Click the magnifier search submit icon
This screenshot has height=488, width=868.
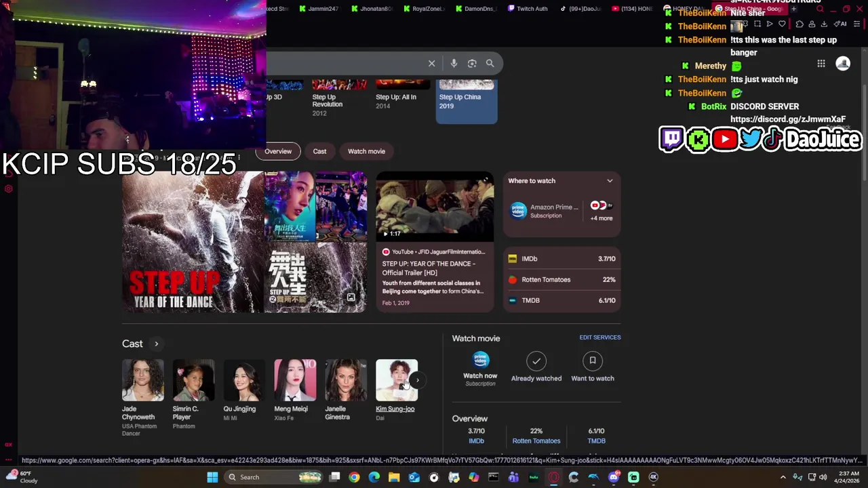490,63
